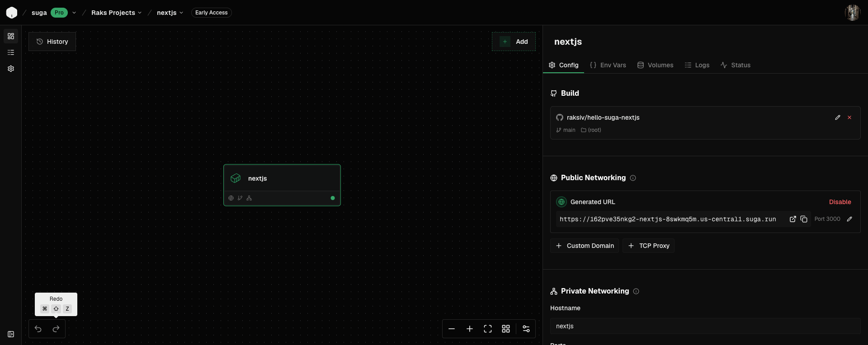Switch to the Logs tab

[697, 65]
